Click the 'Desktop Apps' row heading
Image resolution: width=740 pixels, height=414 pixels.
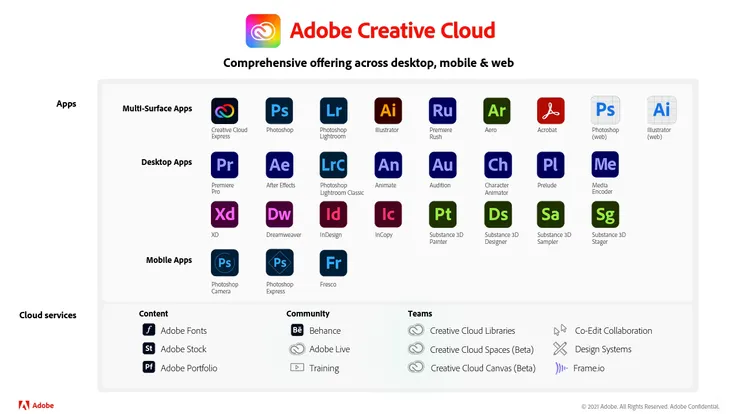[x=167, y=162]
